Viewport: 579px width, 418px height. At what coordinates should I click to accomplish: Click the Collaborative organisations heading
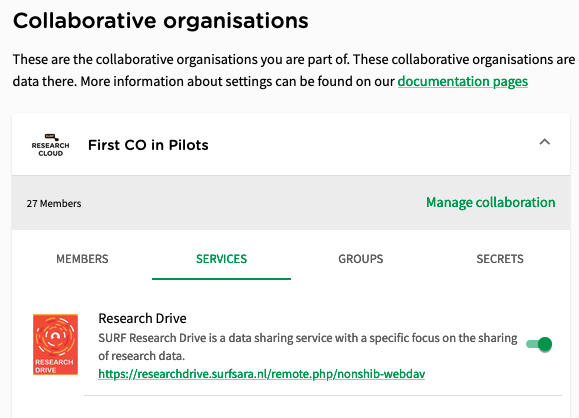pos(161,21)
